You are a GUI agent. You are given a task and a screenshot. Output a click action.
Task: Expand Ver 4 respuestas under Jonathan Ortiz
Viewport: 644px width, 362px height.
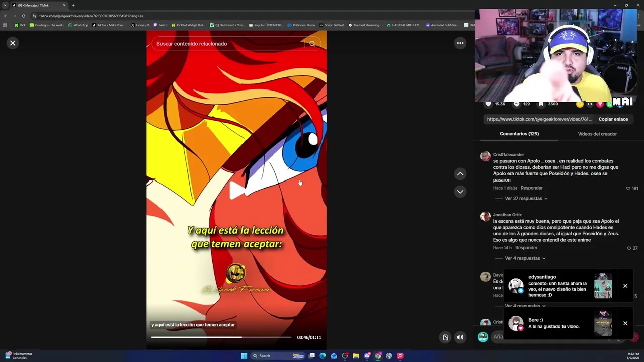click(525, 258)
